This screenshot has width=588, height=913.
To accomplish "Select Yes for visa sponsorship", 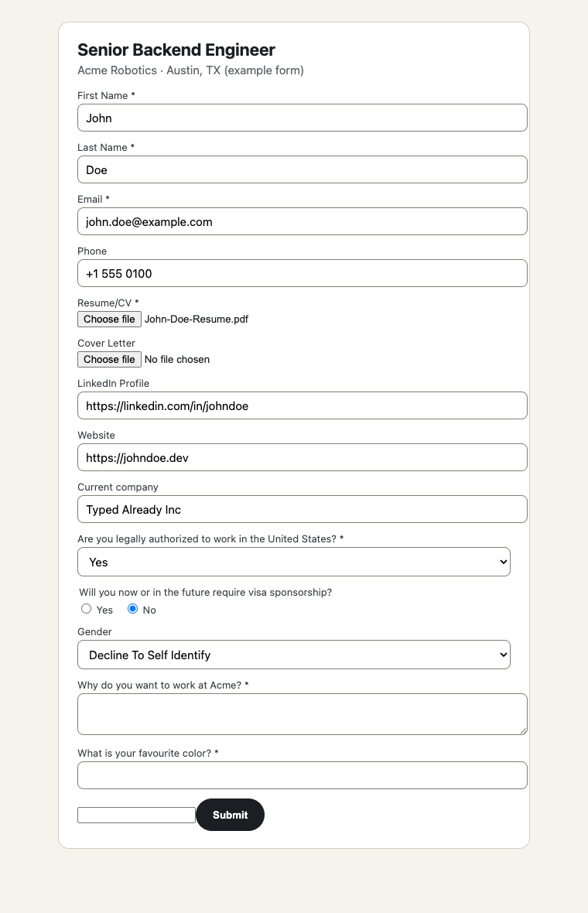I will pos(86,609).
